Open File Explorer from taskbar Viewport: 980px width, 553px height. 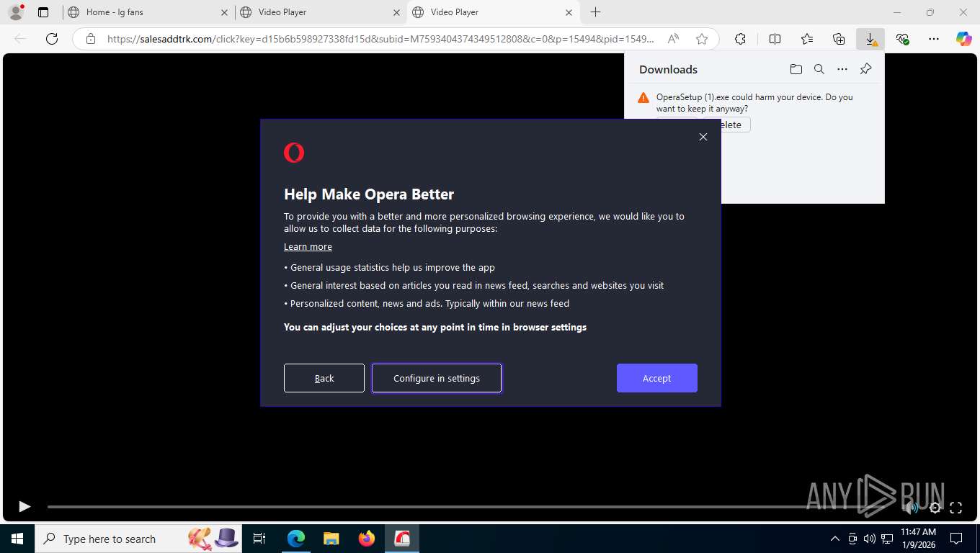tap(331, 539)
